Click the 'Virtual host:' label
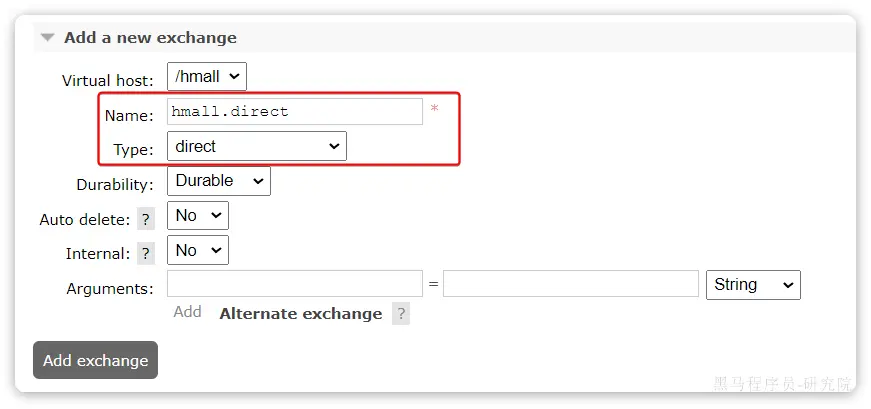871x409 pixels. point(108,80)
